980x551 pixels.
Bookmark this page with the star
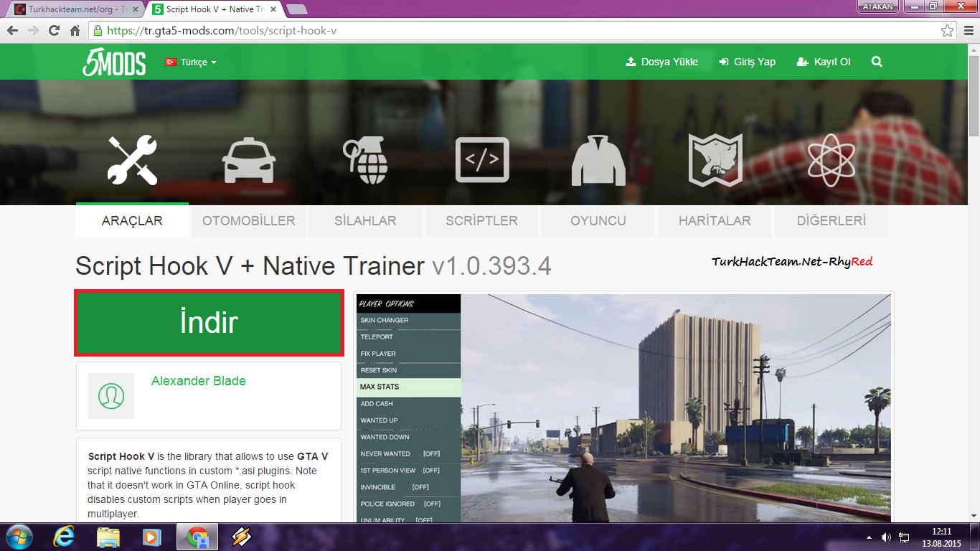(948, 31)
